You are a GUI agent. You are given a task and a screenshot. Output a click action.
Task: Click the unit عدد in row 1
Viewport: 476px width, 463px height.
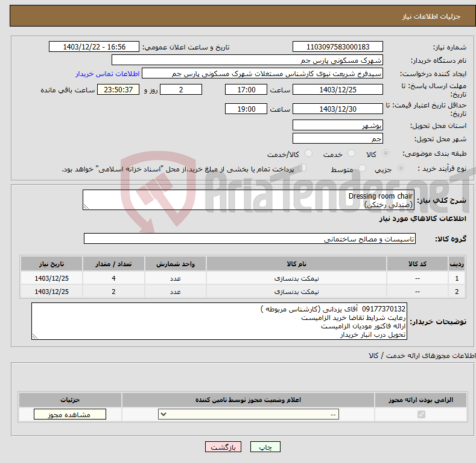[176, 278]
